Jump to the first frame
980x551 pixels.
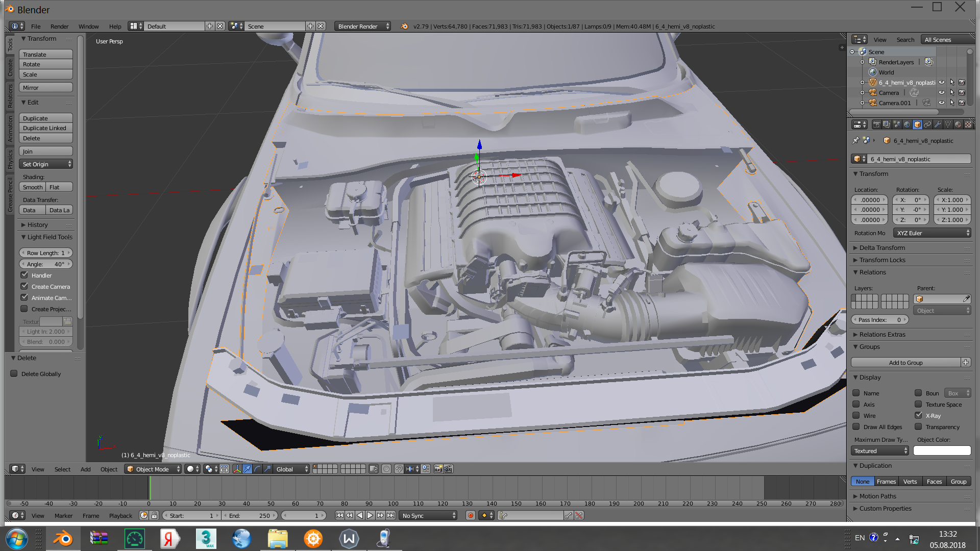pyautogui.click(x=339, y=515)
